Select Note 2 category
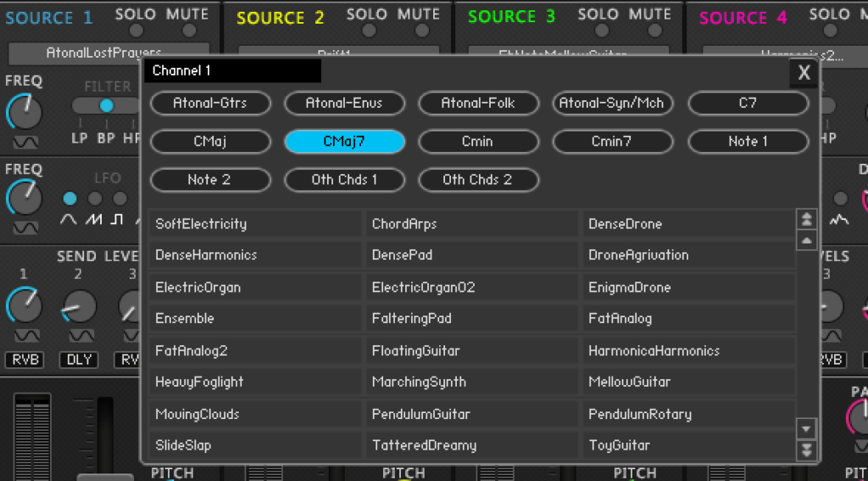This screenshot has width=868, height=481. 210,180
